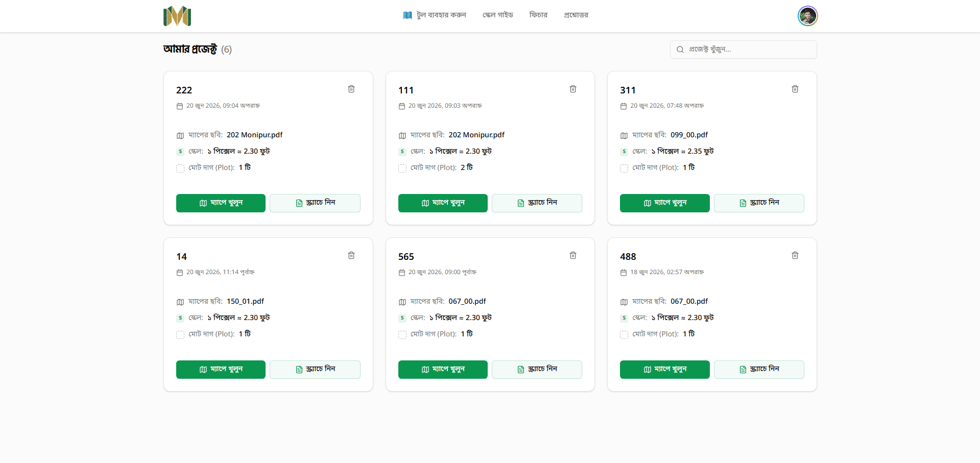Get the sketch for project 14

(x=315, y=370)
